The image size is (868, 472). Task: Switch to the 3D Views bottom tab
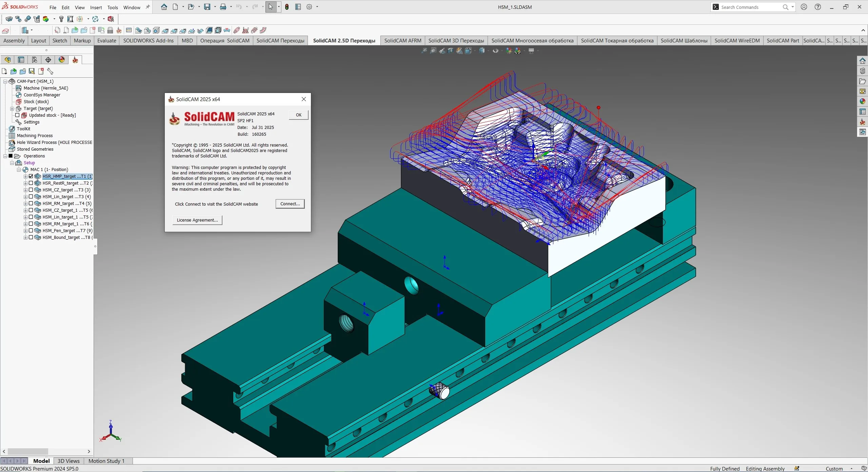pos(68,461)
